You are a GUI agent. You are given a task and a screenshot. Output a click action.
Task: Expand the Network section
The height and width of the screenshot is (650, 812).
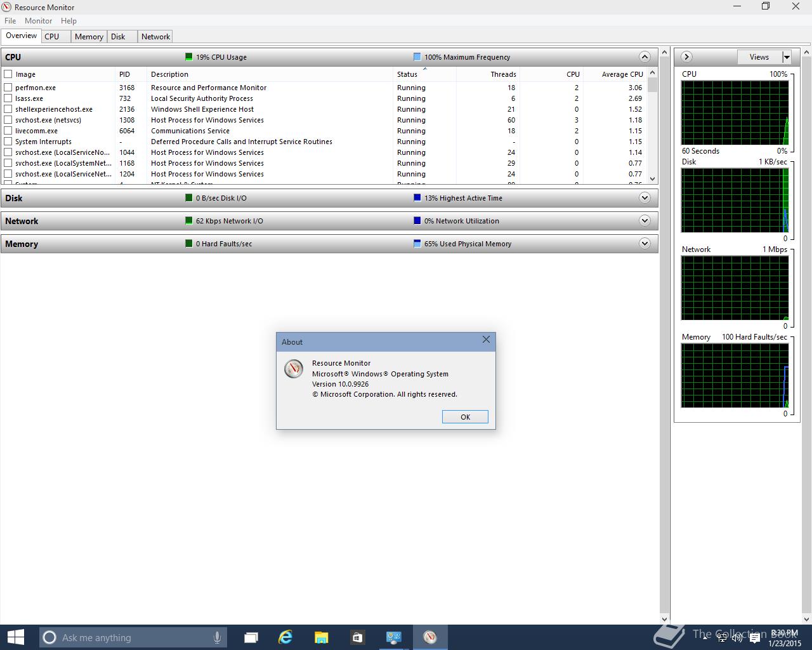click(645, 220)
